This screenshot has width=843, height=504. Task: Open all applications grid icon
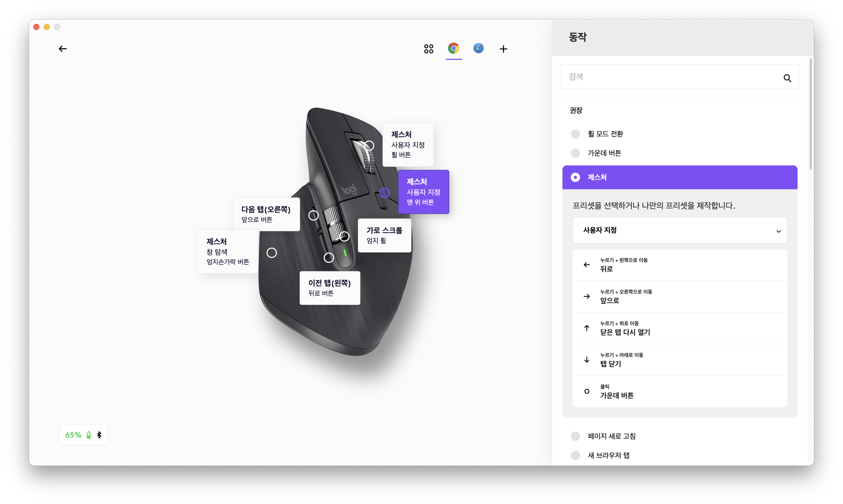click(429, 49)
